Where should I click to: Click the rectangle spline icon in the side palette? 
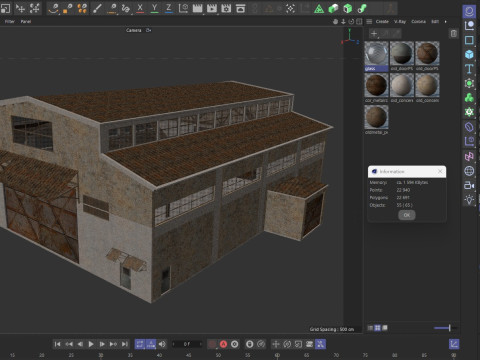[469, 40]
